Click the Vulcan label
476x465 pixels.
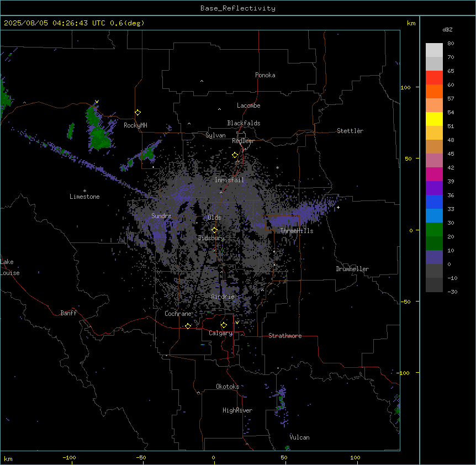point(299,437)
